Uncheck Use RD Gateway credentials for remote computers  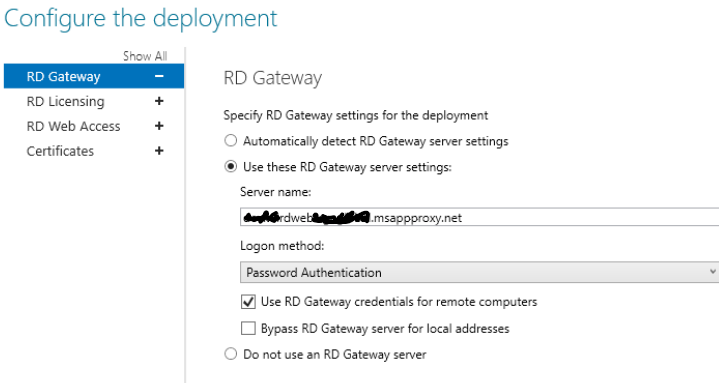tap(248, 301)
